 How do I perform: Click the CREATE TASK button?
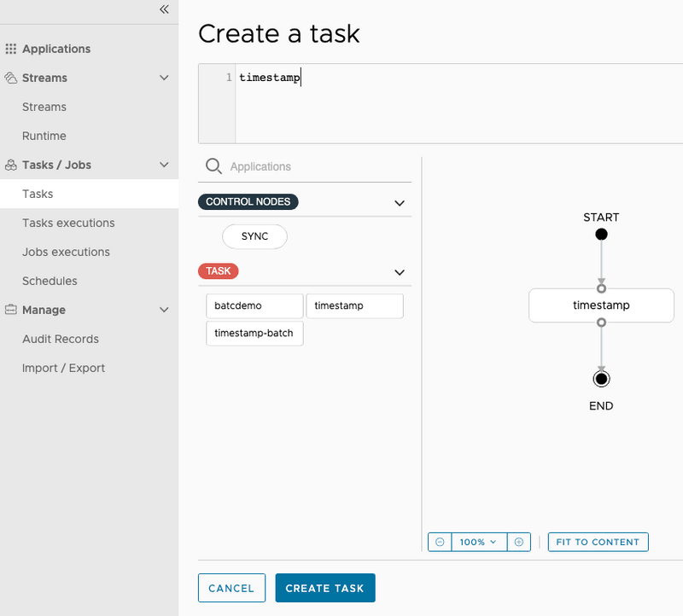pos(324,588)
